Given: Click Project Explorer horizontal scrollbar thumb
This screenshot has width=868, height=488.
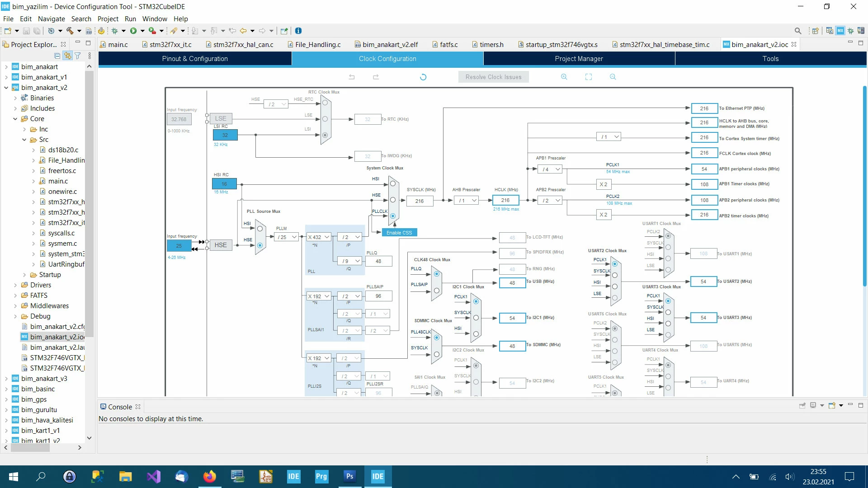Looking at the screenshot, I should click(30, 448).
